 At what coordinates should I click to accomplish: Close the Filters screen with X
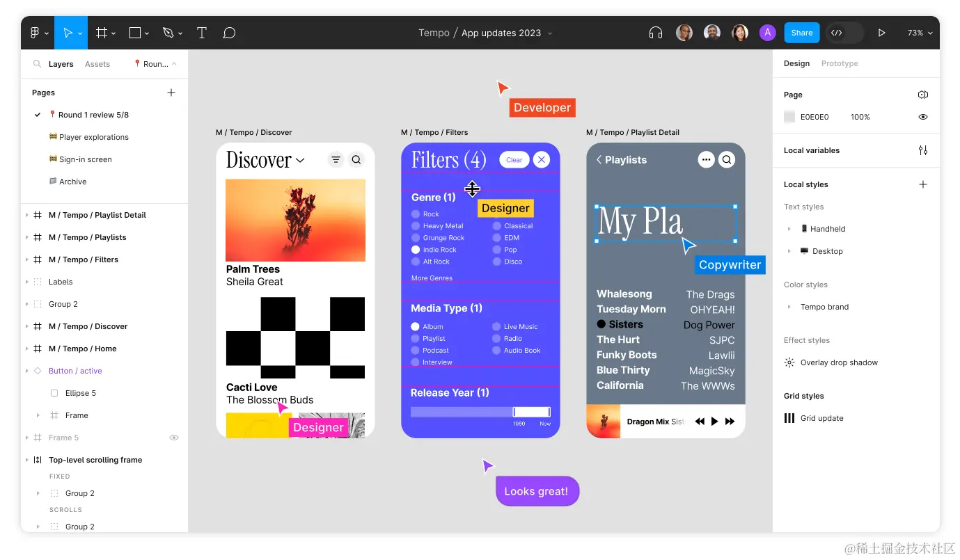pos(542,160)
